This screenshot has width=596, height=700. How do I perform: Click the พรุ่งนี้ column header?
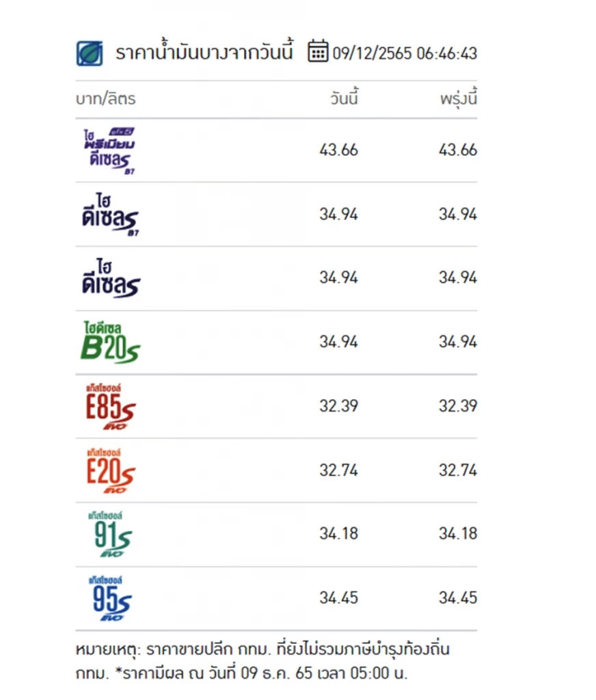pos(458,98)
